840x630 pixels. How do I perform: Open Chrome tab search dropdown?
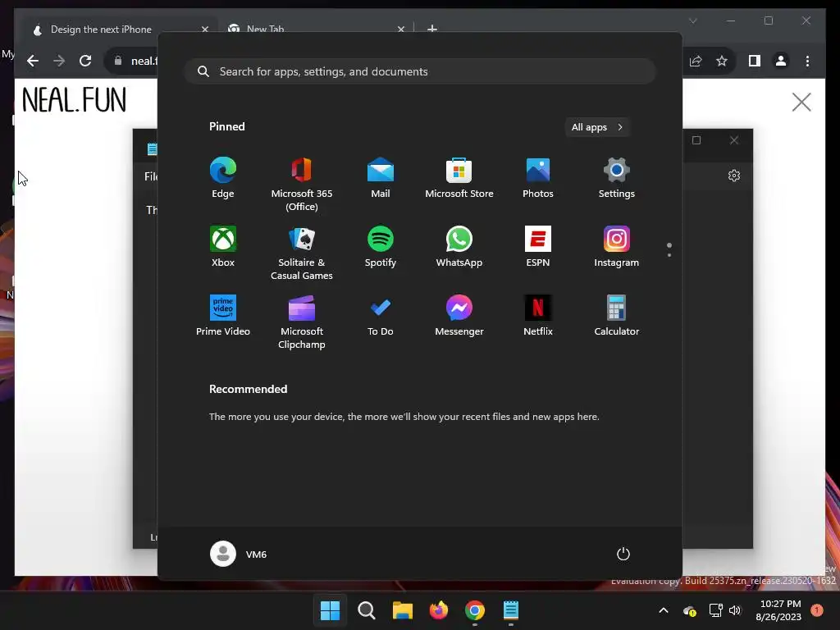[x=692, y=21]
